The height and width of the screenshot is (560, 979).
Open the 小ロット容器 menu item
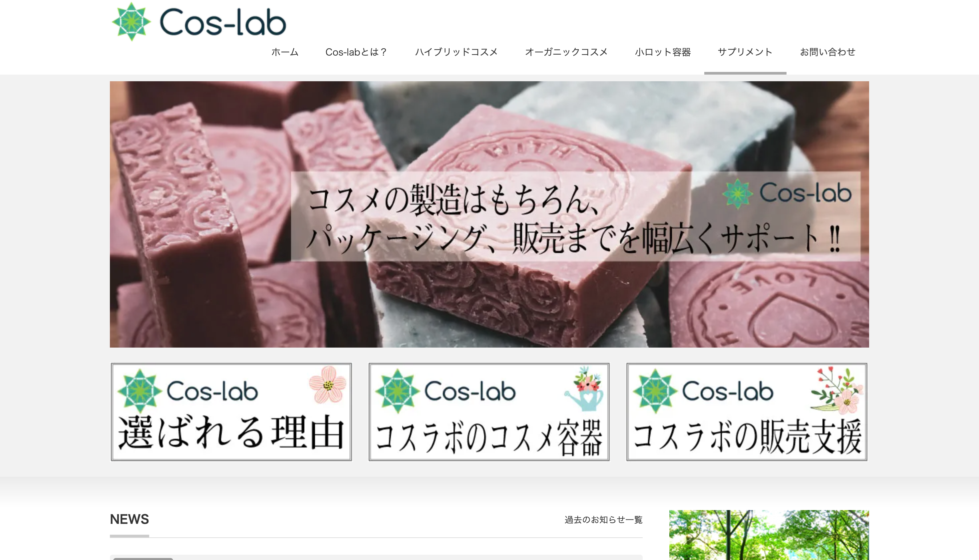pos(663,52)
